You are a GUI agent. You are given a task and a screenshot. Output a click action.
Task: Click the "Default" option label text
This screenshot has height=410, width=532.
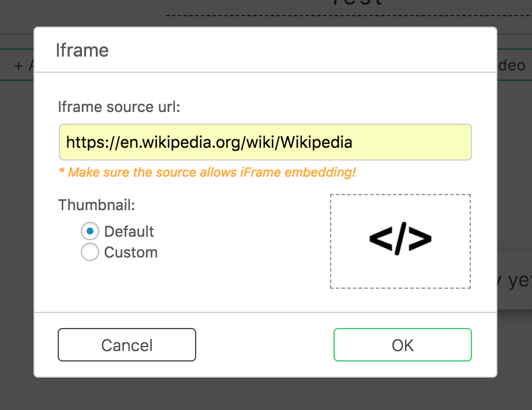tap(129, 232)
